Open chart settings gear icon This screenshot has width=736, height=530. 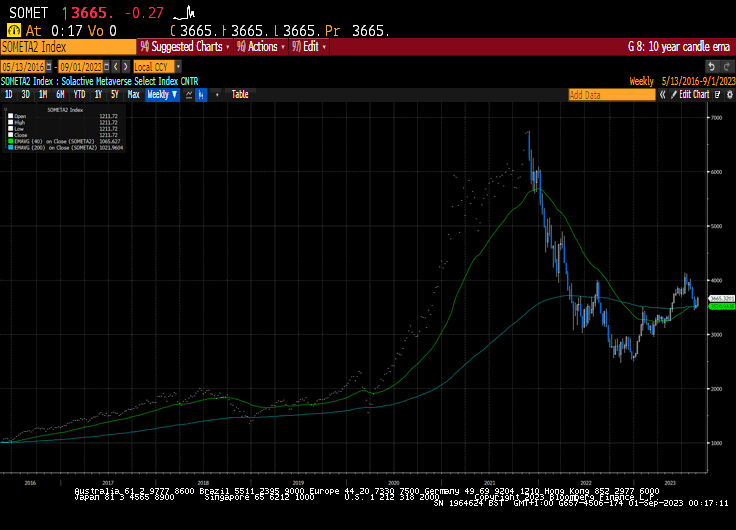click(x=729, y=95)
